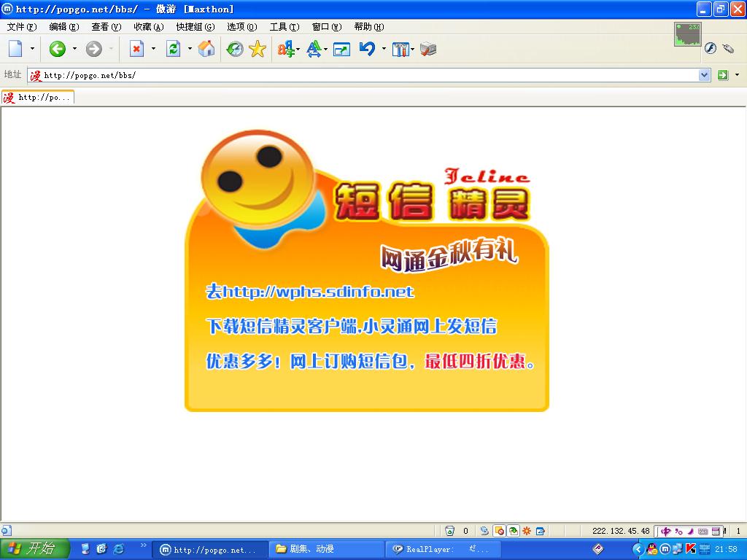Click the grey Forward arrow icon

94,49
